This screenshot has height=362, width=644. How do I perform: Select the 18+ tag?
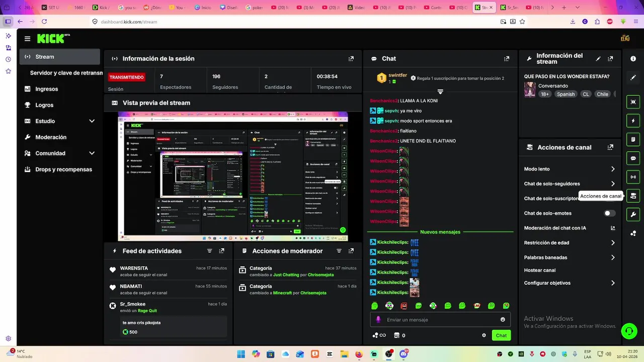point(545,94)
